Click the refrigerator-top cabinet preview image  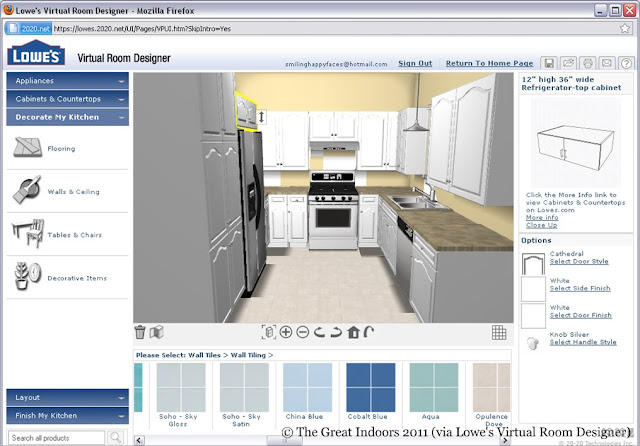coord(576,142)
